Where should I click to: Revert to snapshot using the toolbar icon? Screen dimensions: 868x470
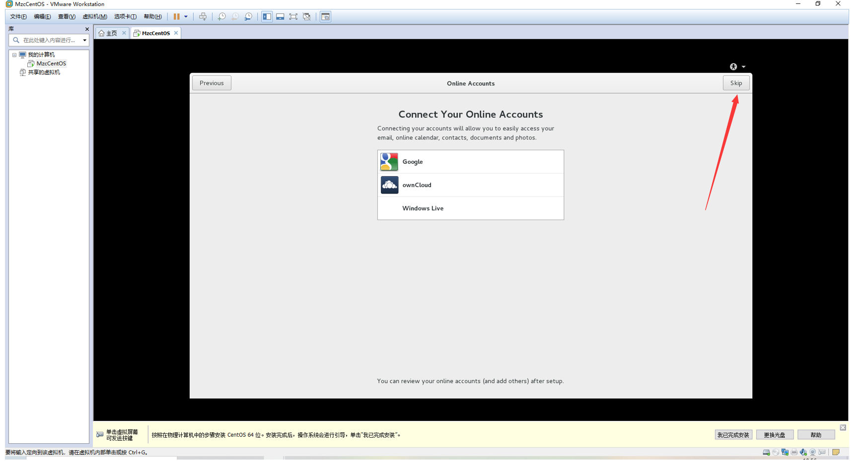(235, 16)
